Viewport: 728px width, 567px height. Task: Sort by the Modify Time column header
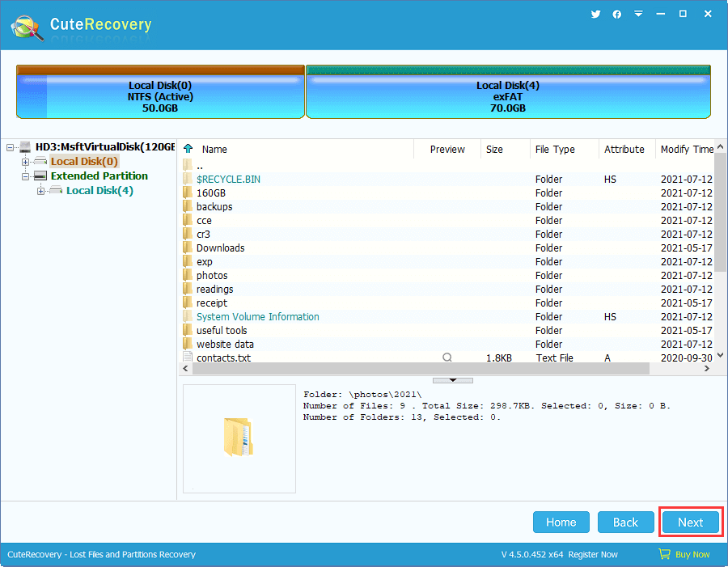pyautogui.click(x=685, y=149)
